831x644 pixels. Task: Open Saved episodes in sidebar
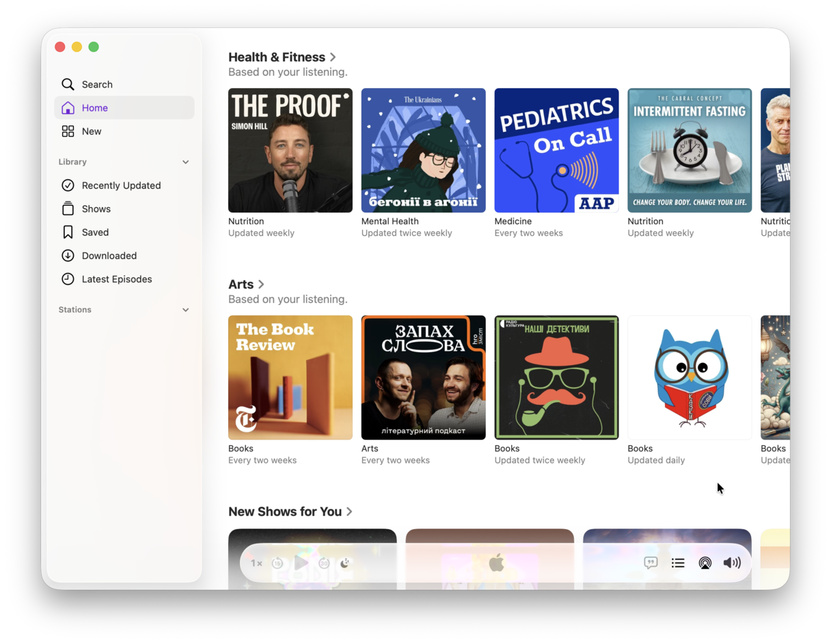tap(124, 232)
